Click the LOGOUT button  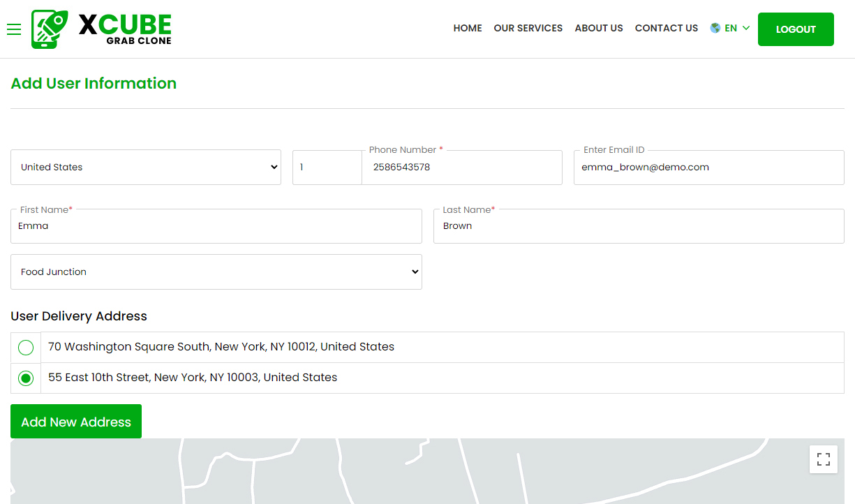796,29
